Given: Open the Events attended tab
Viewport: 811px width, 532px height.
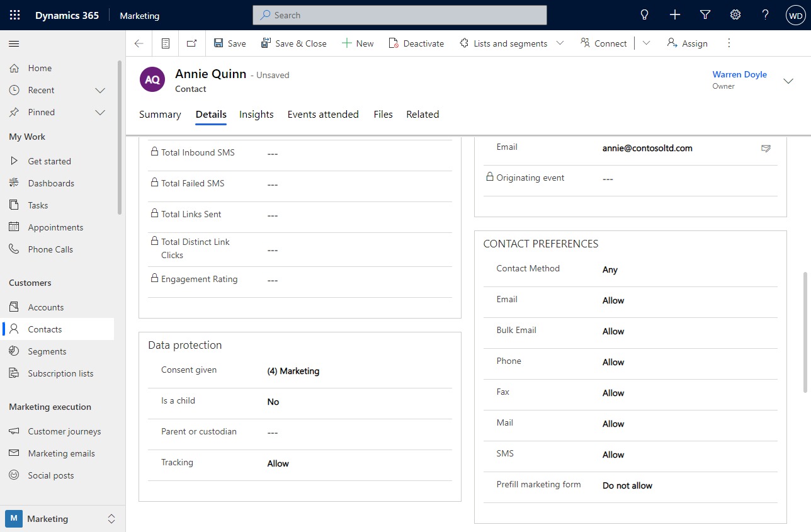Looking at the screenshot, I should point(323,115).
